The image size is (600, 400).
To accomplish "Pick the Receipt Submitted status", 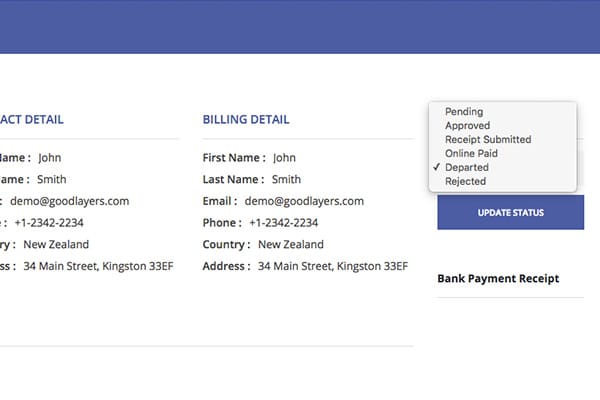I will point(488,140).
